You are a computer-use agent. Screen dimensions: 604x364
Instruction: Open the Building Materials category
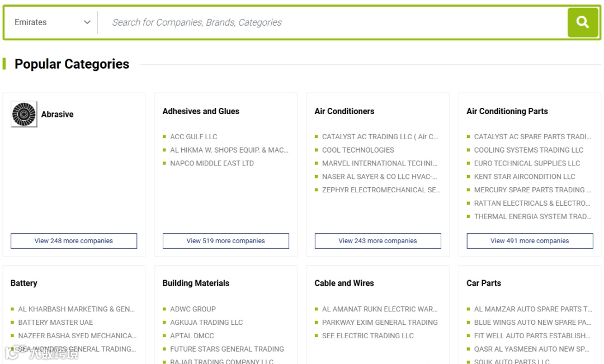point(196,283)
